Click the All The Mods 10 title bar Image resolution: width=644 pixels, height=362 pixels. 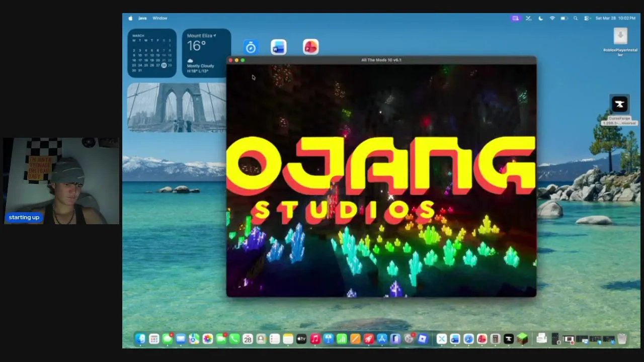coord(381,60)
